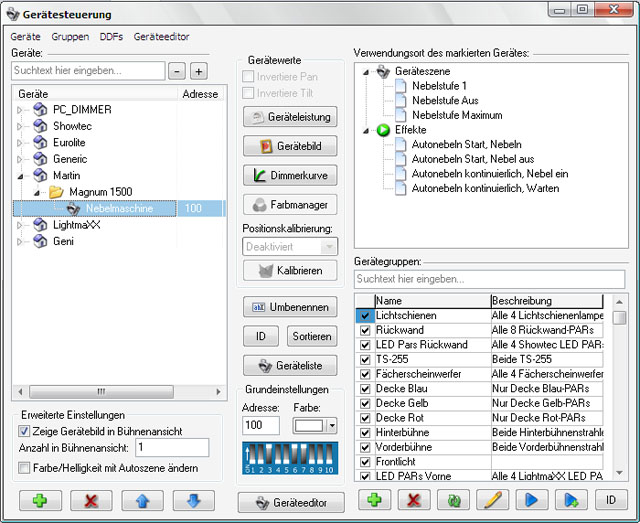Viewport: 640px width, 523px height.
Task: Enable 'Farbe/Helligkeit mit Autoszene ändern' checkbox
Action: 24,467
